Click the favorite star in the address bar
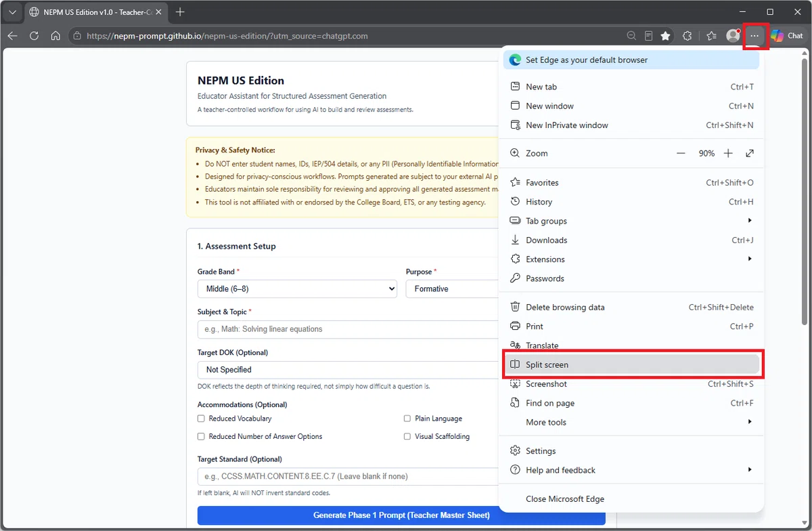 point(666,36)
